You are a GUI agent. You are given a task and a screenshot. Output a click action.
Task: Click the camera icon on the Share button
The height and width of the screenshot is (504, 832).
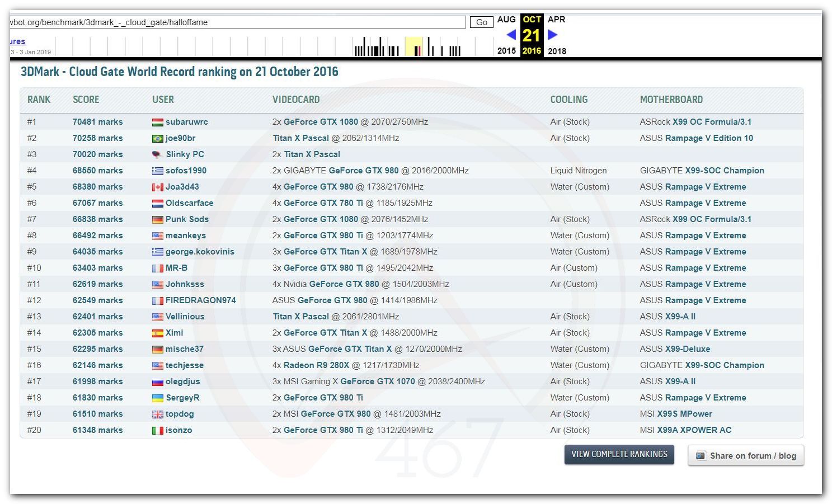coord(701,455)
